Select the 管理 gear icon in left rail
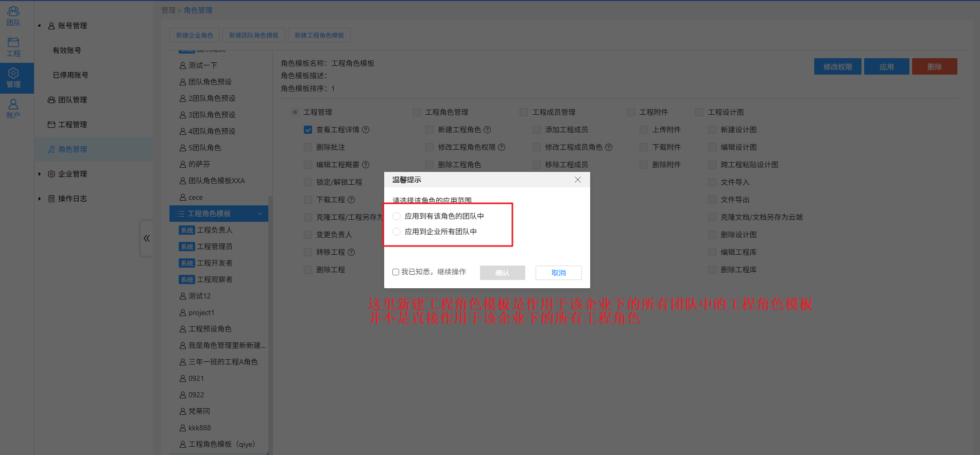 [x=13, y=73]
